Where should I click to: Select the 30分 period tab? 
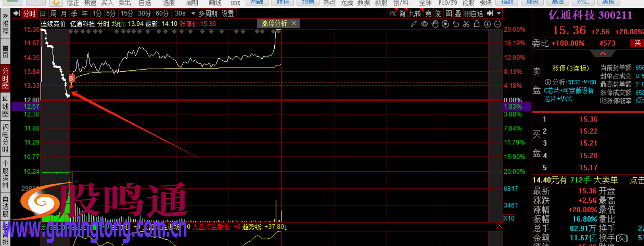pyautogui.click(x=144, y=13)
